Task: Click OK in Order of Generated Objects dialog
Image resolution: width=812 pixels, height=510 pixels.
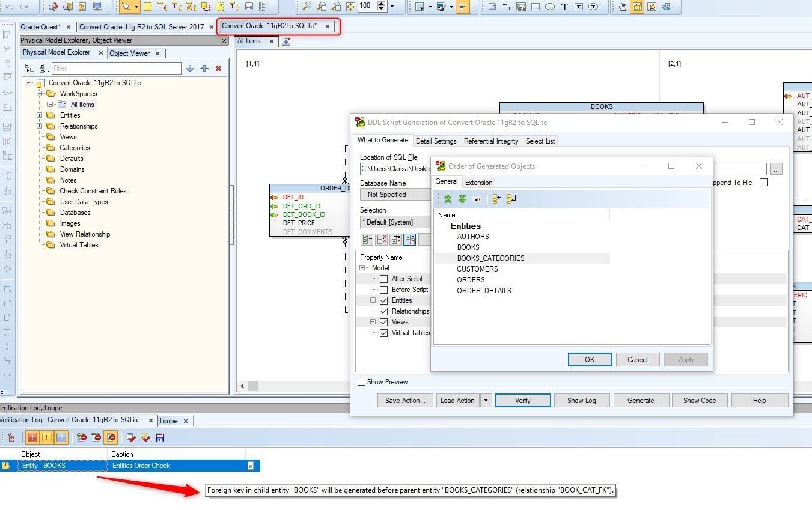Action: pyautogui.click(x=590, y=360)
